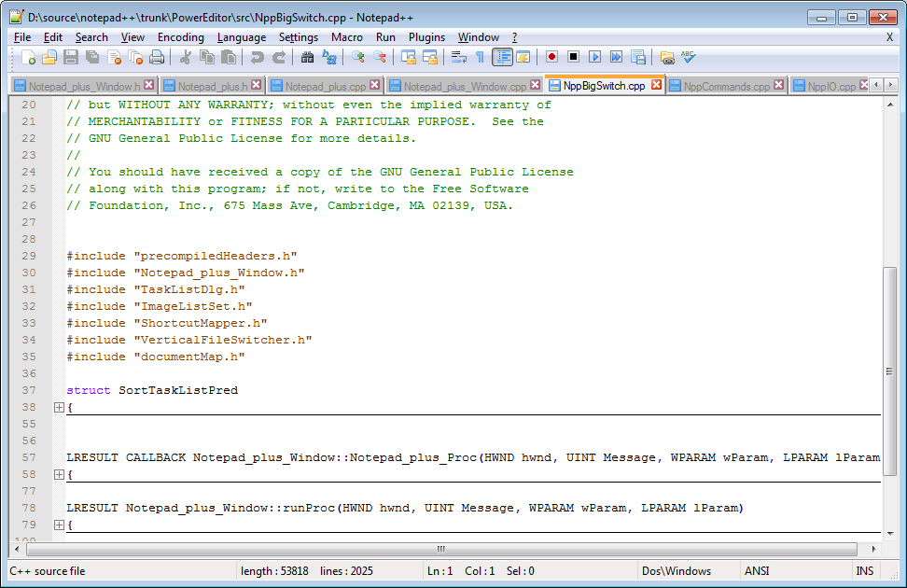This screenshot has width=907, height=588.
Task: Expand the code fold under runProc at line 79
Action: pyautogui.click(x=59, y=525)
